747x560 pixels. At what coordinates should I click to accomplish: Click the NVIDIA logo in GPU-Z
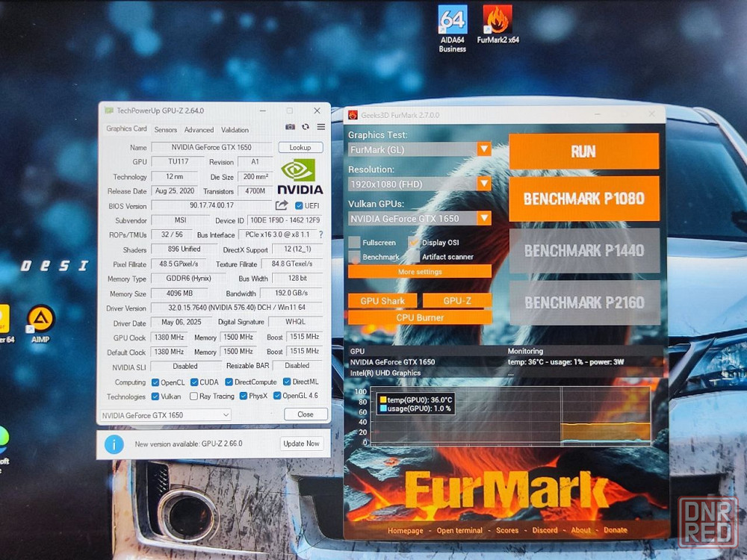tap(300, 176)
